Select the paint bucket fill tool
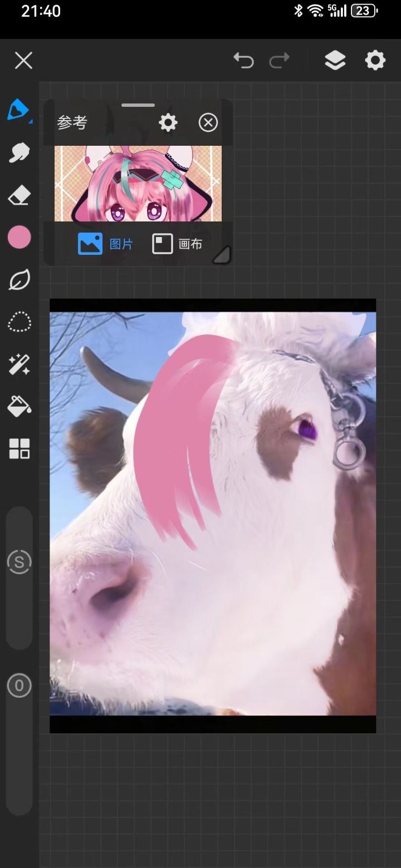The height and width of the screenshot is (868, 401). [19, 407]
